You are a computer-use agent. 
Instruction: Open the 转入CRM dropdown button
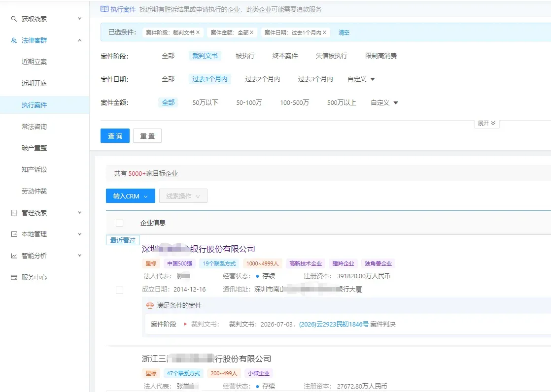[131, 196]
